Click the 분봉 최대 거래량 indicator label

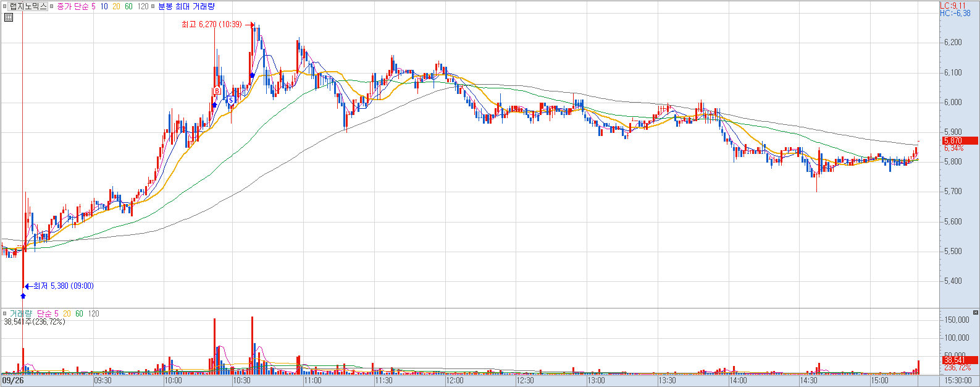coord(186,6)
